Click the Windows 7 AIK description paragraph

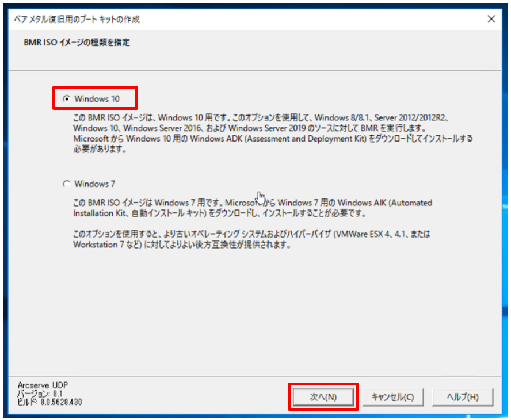253,208
